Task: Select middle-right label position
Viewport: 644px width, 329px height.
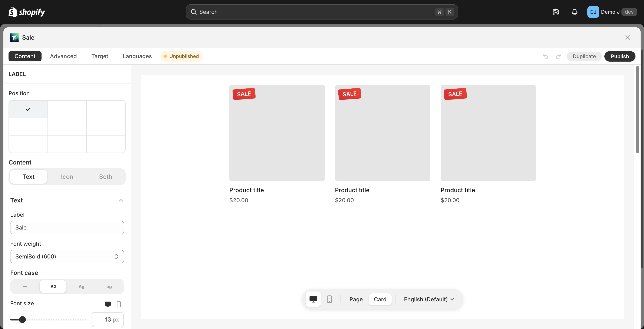Action: point(106,127)
